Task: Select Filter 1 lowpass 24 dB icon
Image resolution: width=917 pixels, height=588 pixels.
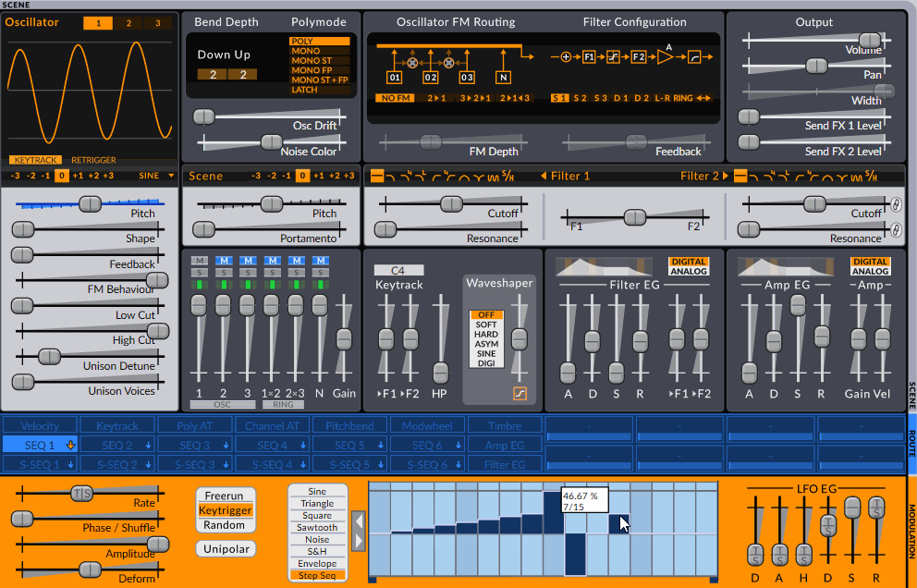Action: tap(406, 176)
